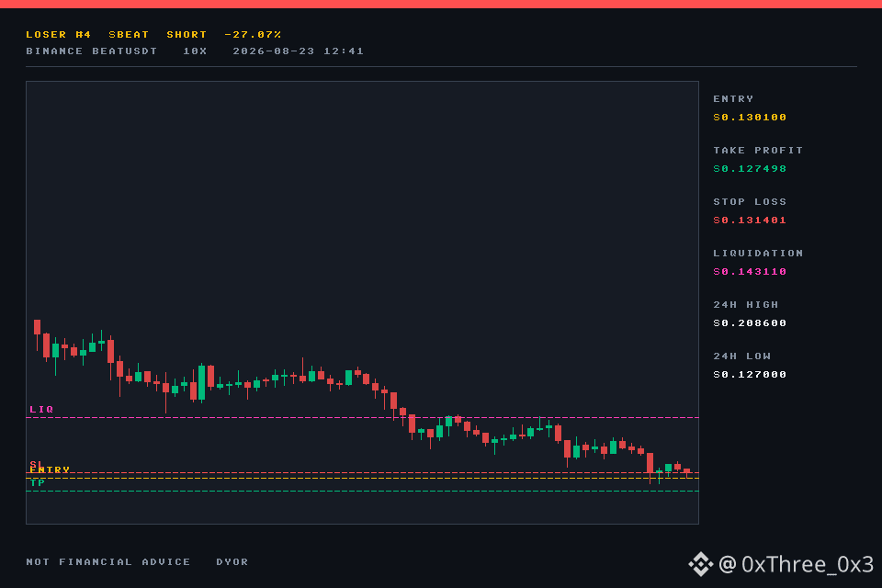Click the 24H HIGH value $0.208600
Screen dimensions: 882x588
(750, 323)
